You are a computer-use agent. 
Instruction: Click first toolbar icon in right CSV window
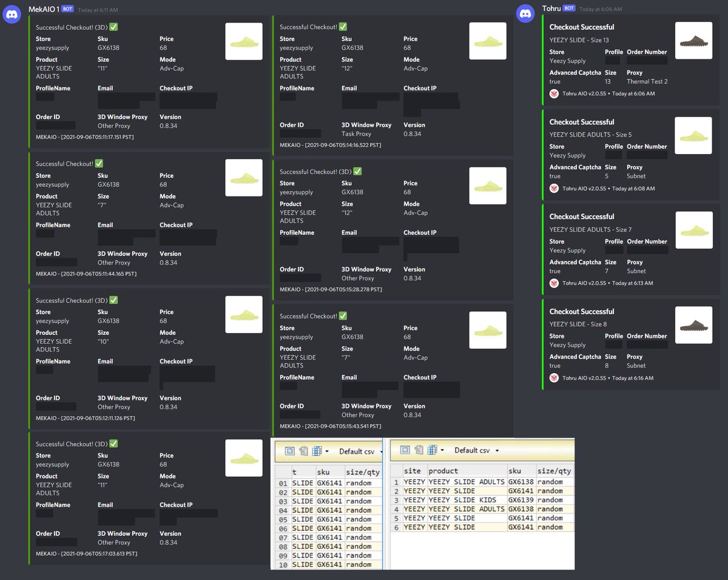(405, 450)
